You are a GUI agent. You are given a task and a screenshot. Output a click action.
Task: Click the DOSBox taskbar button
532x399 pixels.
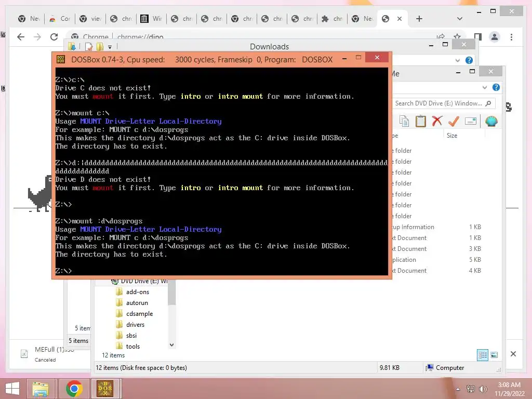(x=105, y=389)
